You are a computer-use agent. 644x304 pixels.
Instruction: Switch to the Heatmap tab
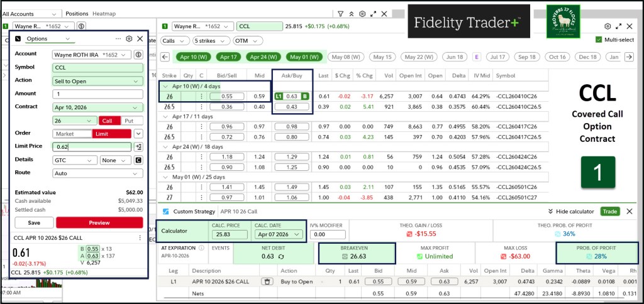coord(103,13)
